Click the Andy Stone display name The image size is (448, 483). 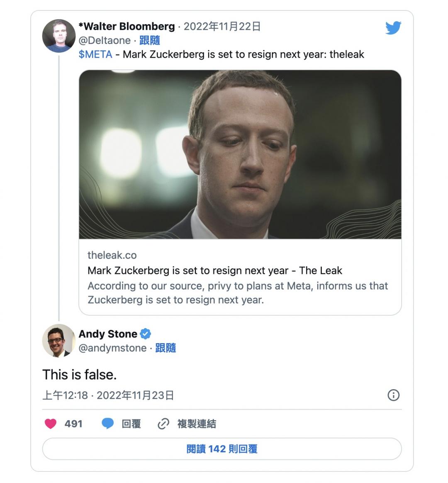pos(108,334)
